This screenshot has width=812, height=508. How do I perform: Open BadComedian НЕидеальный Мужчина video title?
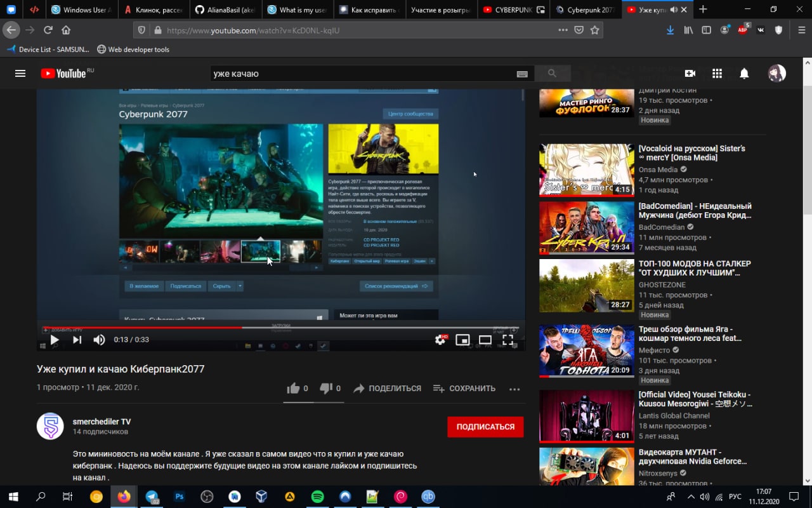[x=695, y=211]
